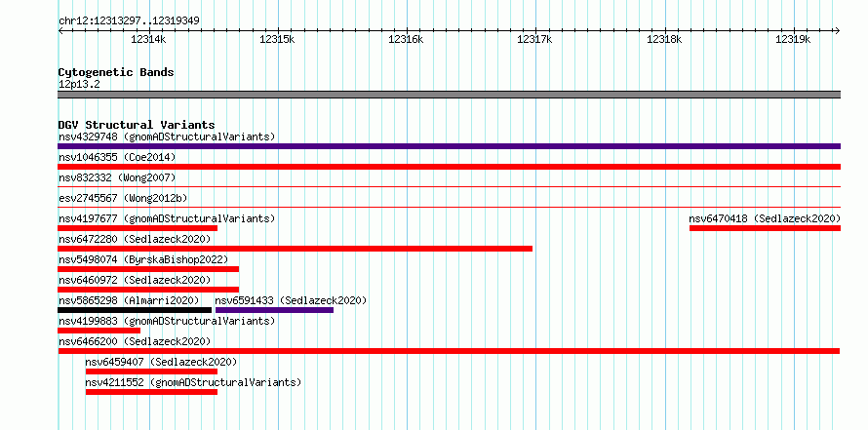Click the nsv4211552 gnomADStructuralVariants label
The width and height of the screenshot is (868, 430).
pyautogui.click(x=193, y=382)
